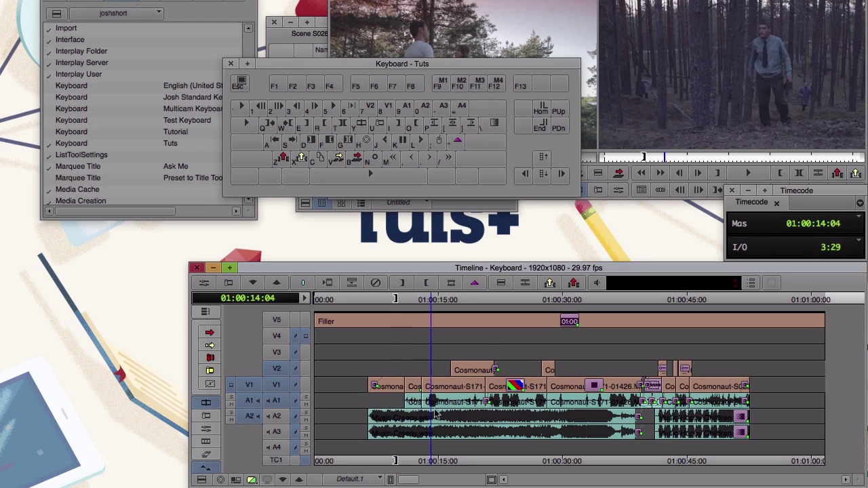The image size is (868, 488).
Task: Click the yellow Extract icon under record monitor
Action: point(856,174)
